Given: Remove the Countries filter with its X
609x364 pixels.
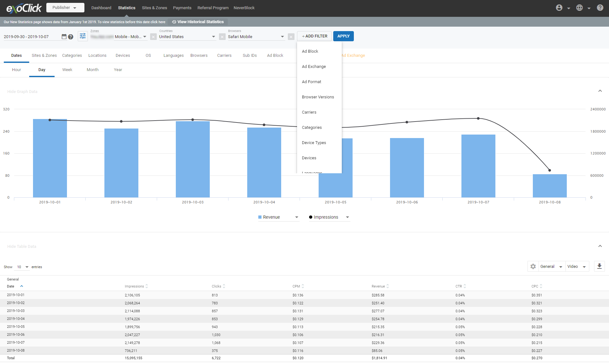Looking at the screenshot, I should (222, 37).
